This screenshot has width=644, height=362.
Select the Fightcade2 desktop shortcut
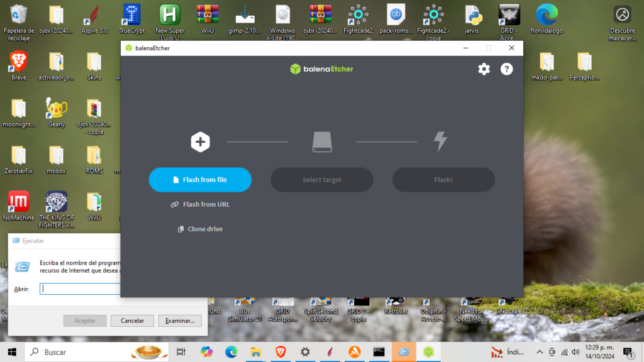tap(358, 19)
